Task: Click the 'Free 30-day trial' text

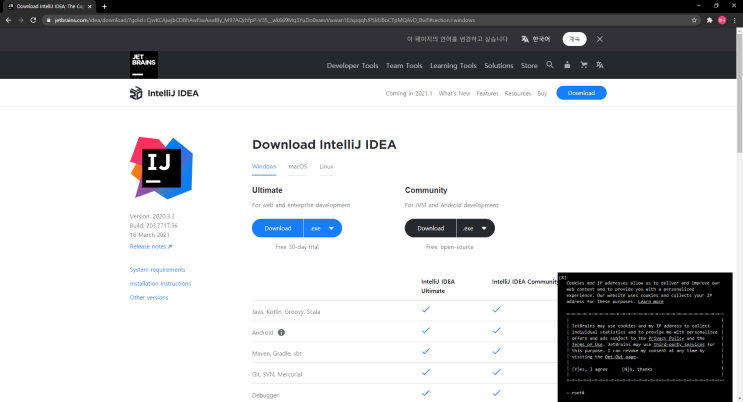Action: point(297,247)
